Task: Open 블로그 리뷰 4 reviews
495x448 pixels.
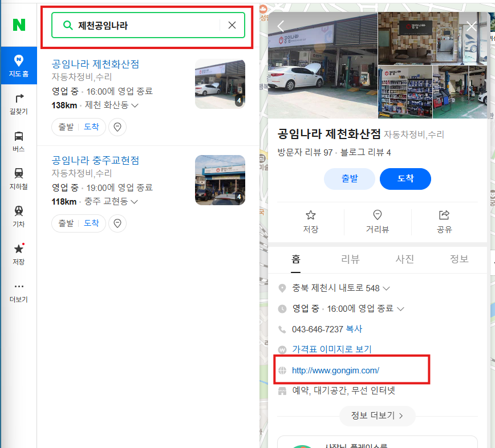Action: coord(366,153)
